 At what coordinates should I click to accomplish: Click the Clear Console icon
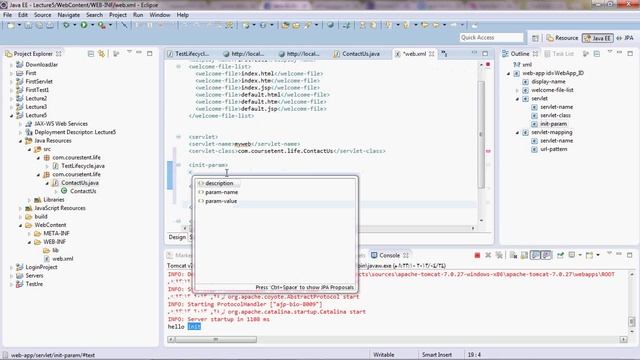[513, 256]
